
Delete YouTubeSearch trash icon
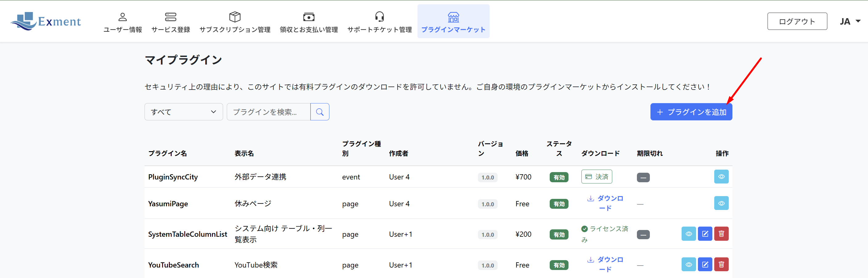[721, 264]
